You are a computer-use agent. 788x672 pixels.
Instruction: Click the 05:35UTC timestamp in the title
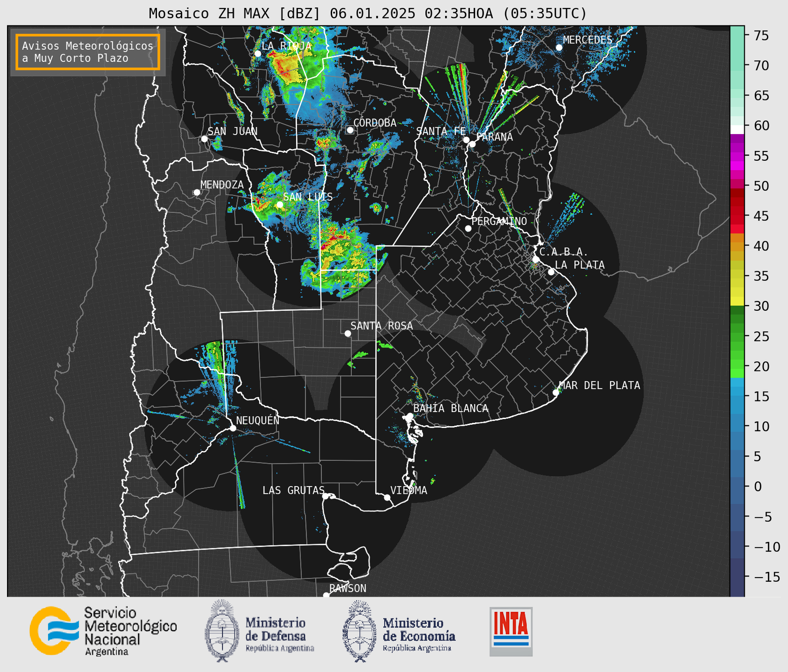545,14
